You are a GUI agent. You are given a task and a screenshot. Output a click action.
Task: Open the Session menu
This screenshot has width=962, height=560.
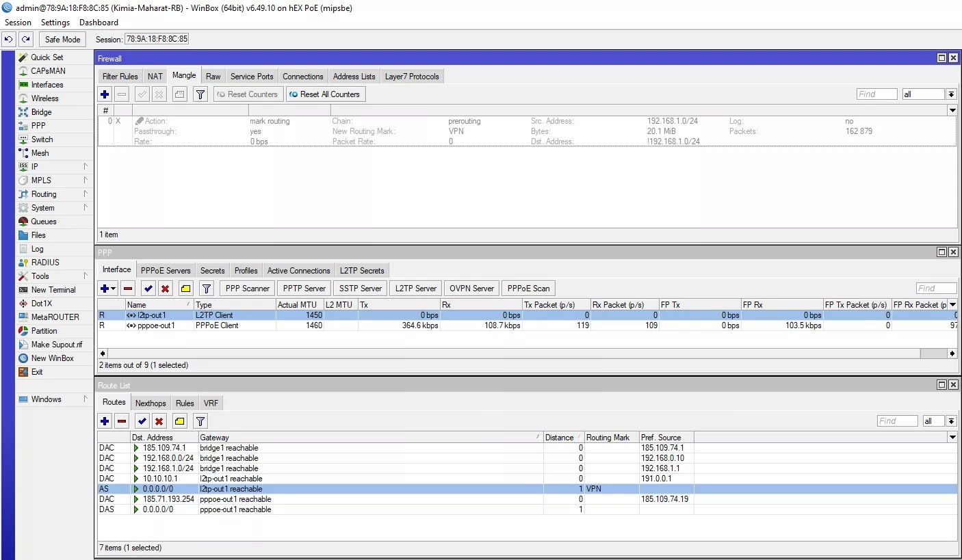tap(18, 23)
